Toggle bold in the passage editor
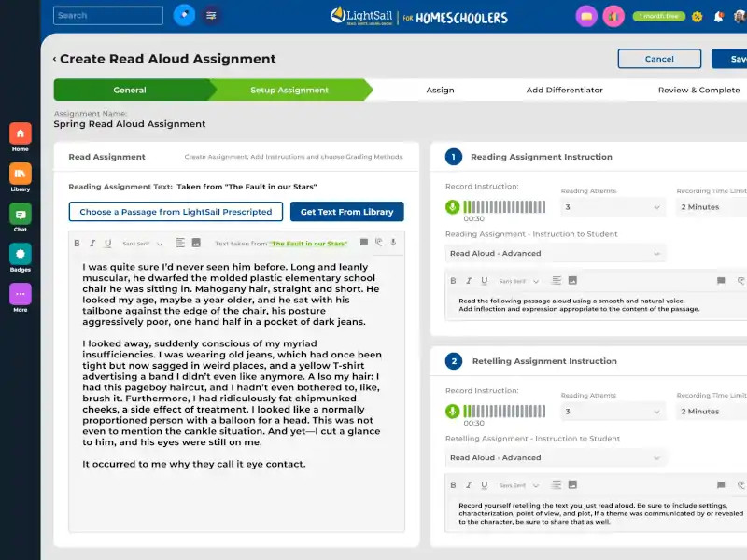This screenshot has height=560, width=747. pyautogui.click(x=79, y=243)
